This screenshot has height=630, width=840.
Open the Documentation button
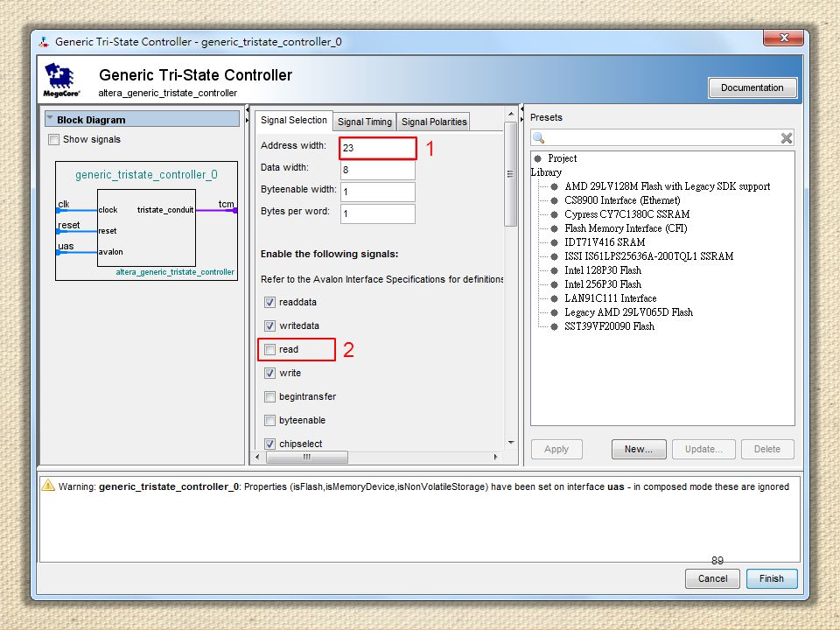click(x=752, y=87)
